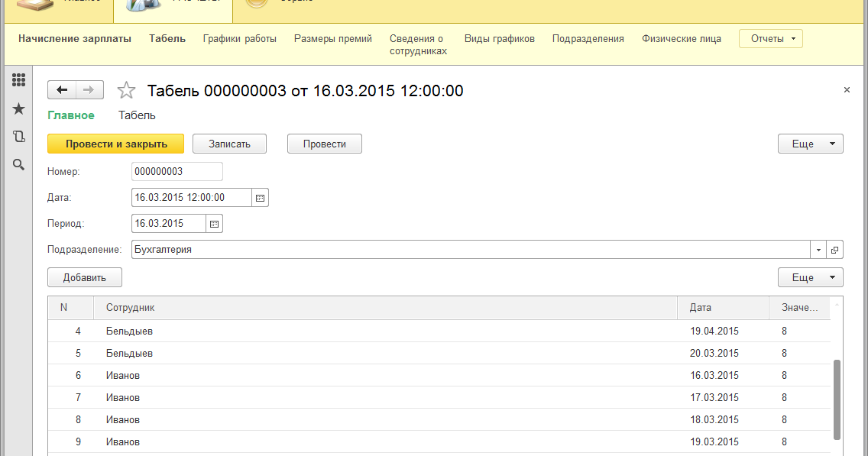The image size is (868, 456).
Task: Focus the Номер input field
Action: (x=177, y=172)
